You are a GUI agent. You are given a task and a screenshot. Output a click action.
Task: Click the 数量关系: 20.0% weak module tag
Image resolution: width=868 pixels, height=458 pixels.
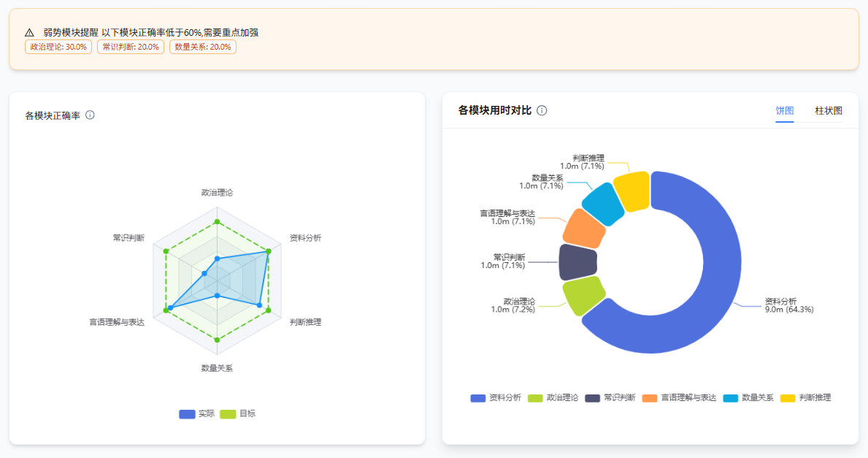[x=203, y=47]
